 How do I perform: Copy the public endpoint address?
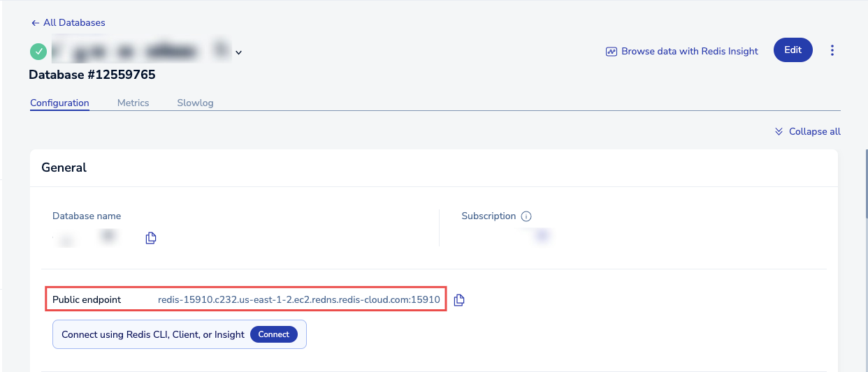[458, 300]
